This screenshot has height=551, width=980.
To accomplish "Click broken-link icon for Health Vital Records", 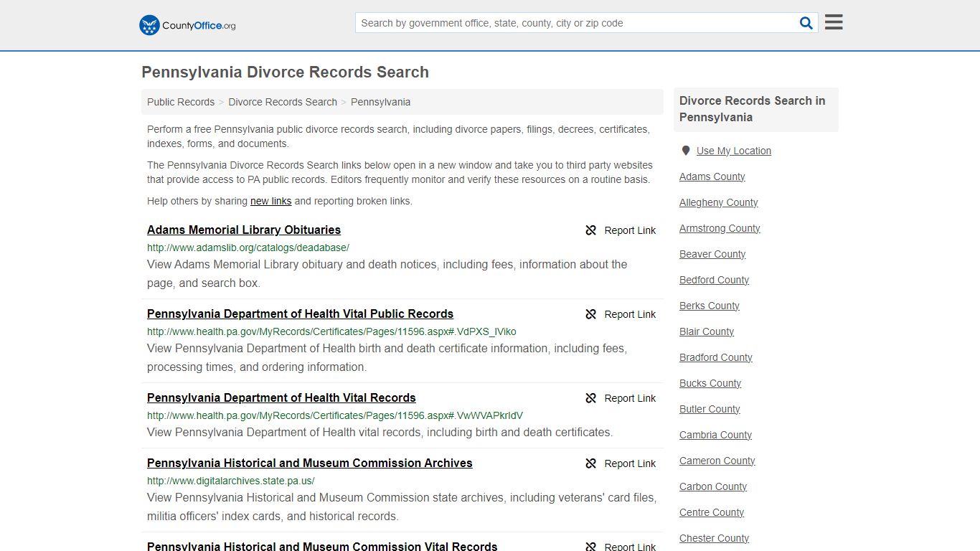I will [591, 398].
